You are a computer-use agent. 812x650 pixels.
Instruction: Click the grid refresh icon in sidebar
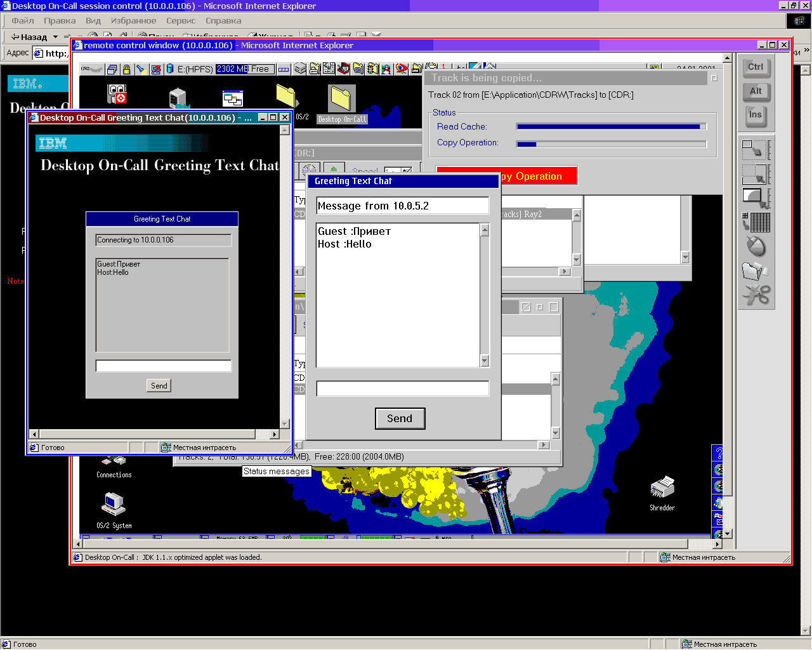pyautogui.click(x=756, y=222)
